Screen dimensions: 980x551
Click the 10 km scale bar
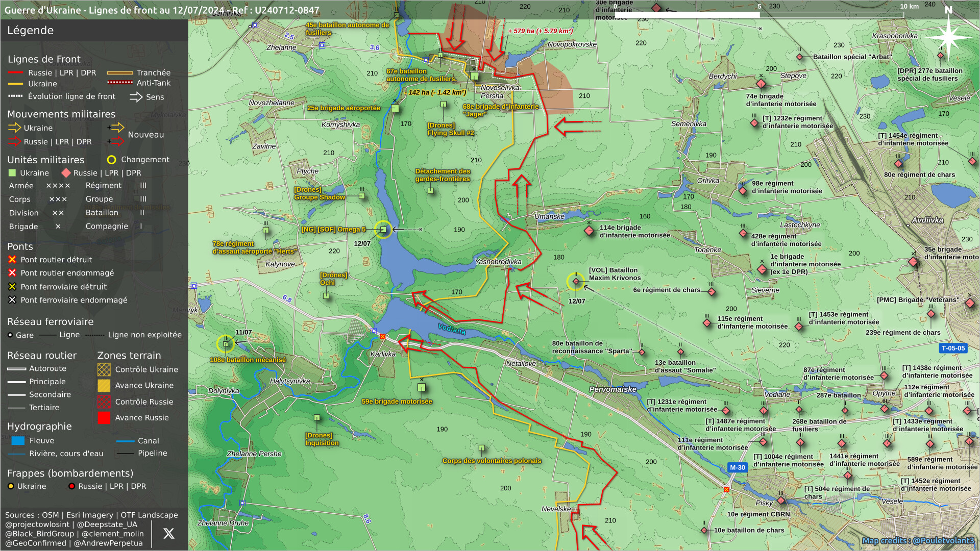[x=759, y=14]
